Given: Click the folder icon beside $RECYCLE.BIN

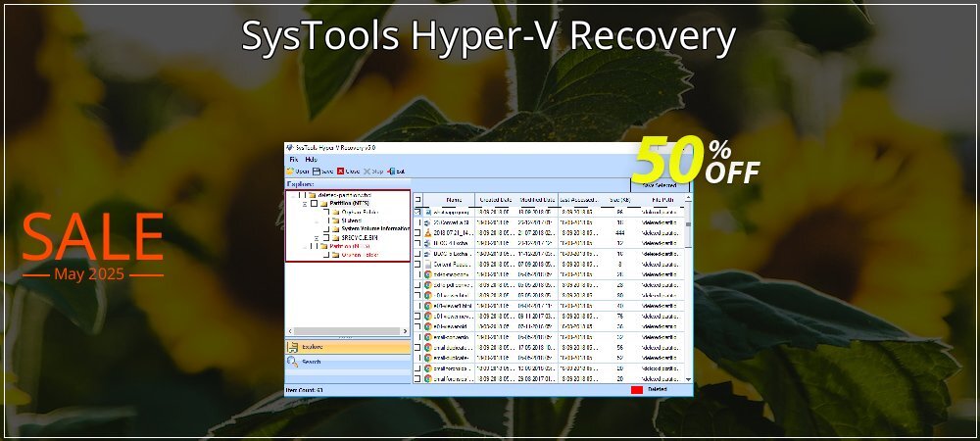Looking at the screenshot, I should click(x=335, y=237).
